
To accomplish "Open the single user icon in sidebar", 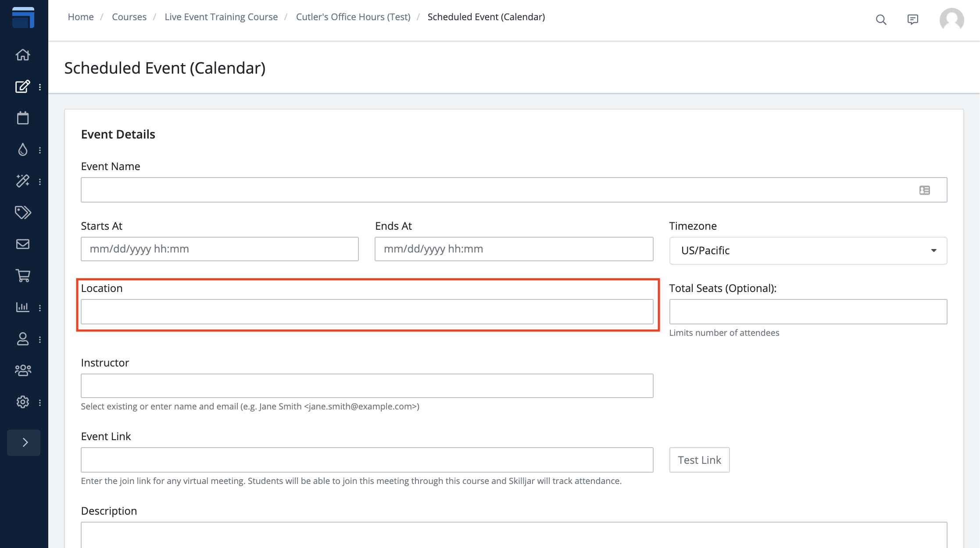I will (23, 339).
